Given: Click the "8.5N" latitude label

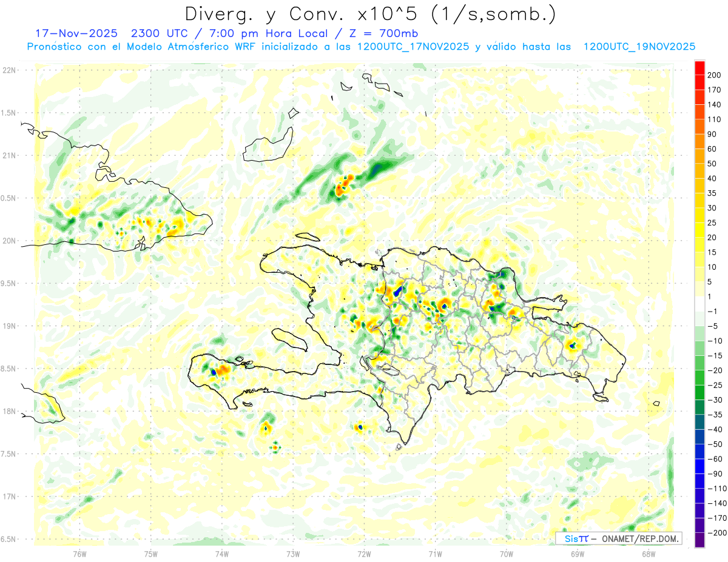Looking at the screenshot, I should coord(8,369).
